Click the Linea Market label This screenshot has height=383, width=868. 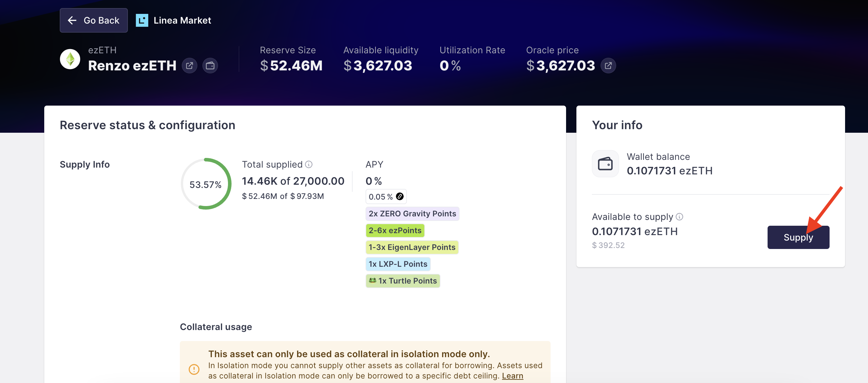click(182, 20)
